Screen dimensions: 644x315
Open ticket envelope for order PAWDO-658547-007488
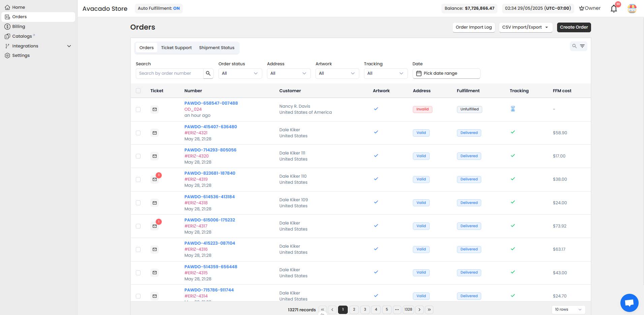(155, 109)
